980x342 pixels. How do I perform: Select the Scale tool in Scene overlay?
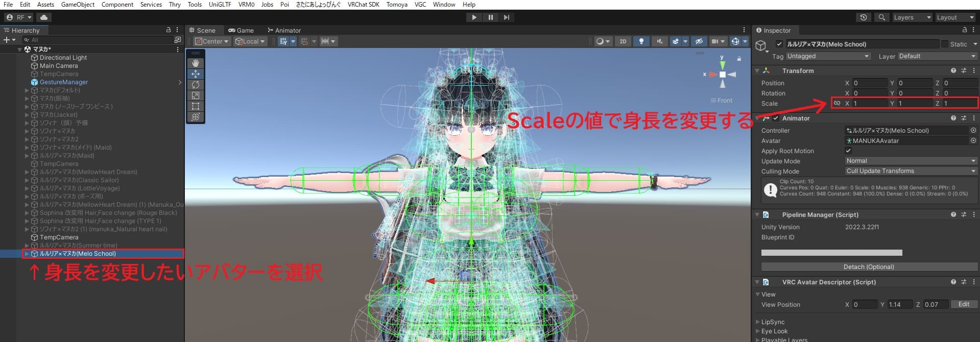(x=196, y=95)
